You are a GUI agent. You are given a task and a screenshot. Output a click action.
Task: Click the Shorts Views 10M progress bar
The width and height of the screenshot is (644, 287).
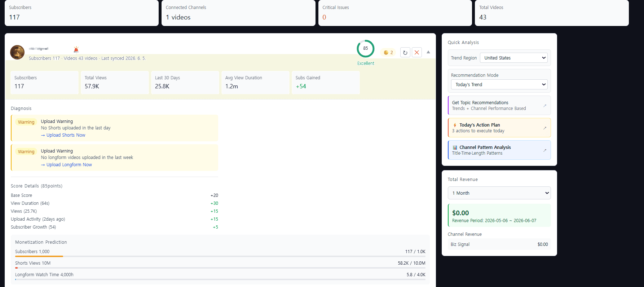(x=220, y=268)
